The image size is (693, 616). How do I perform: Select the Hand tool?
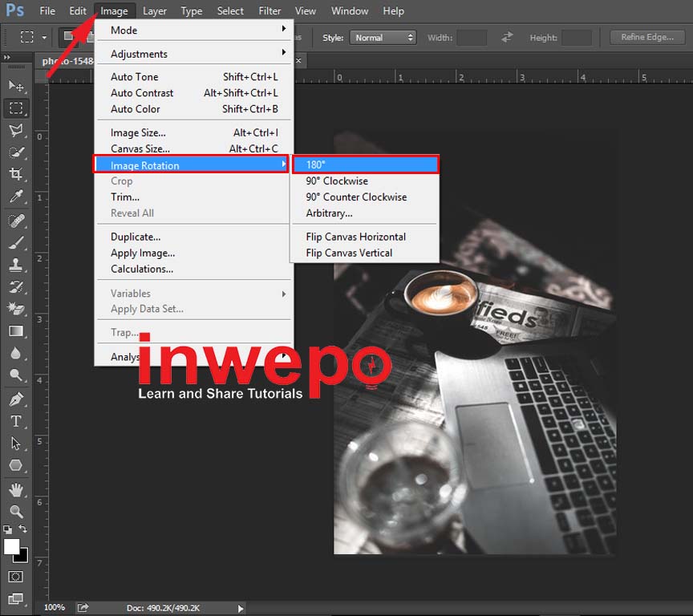tap(16, 489)
